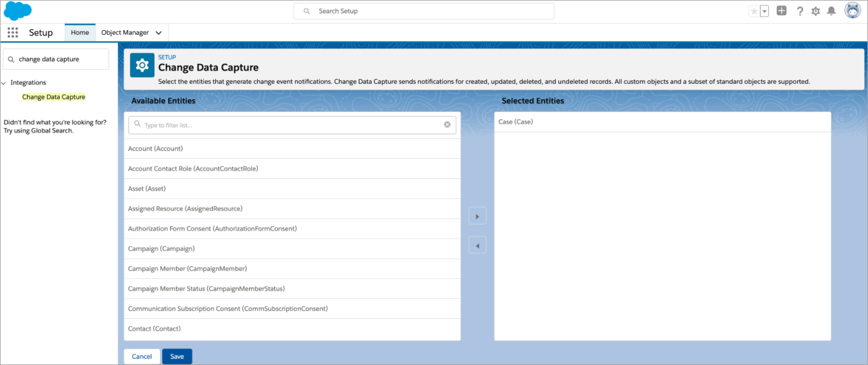Save the Change Data Capture selections

[176, 356]
